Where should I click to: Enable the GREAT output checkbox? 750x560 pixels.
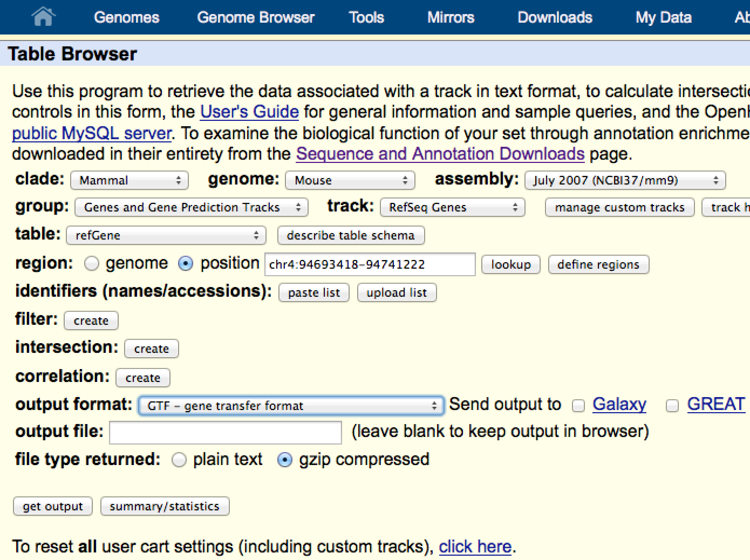click(x=672, y=406)
